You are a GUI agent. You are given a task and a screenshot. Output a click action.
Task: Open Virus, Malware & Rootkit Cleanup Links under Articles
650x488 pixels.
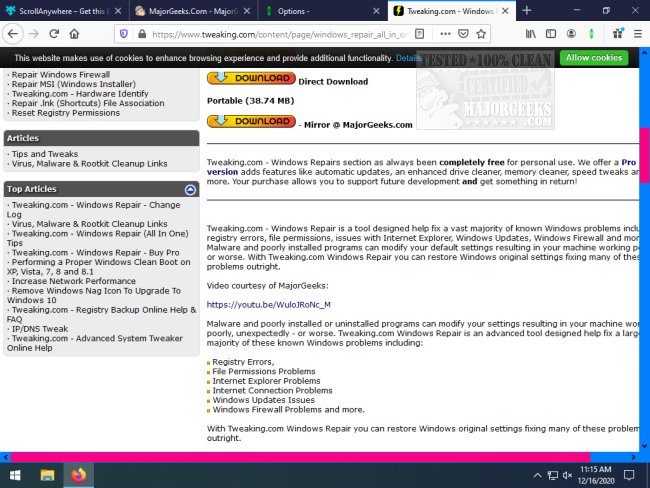point(90,164)
